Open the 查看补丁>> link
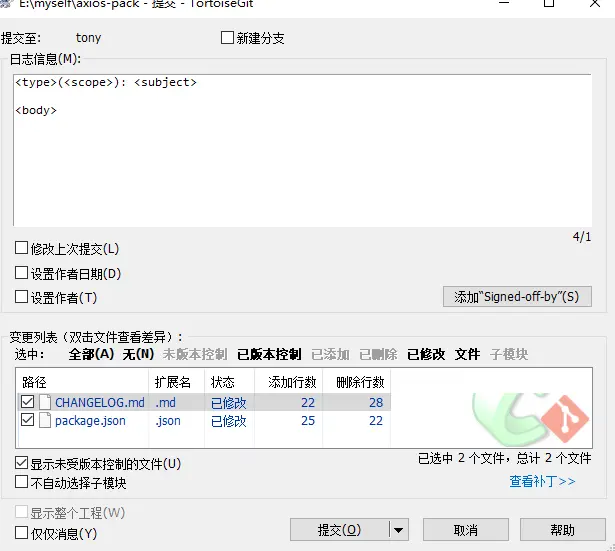 tap(542, 481)
